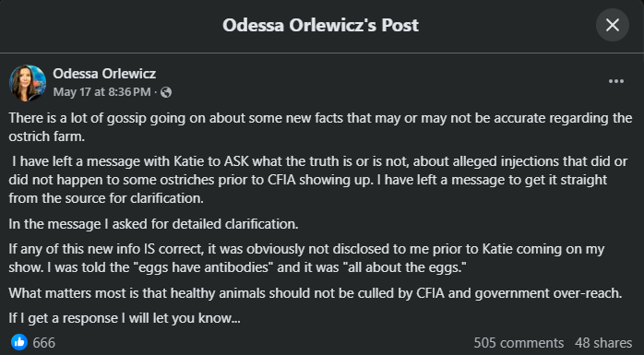
Task: Click "In the message I asked for detailed clarification."
Action: click(153, 224)
